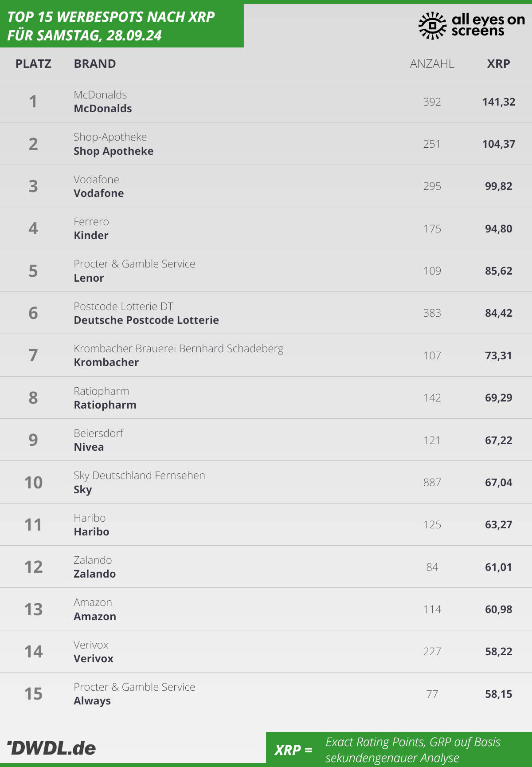The image size is (532, 767).
Task: Select Sky's spot count 887
Action: (432, 483)
